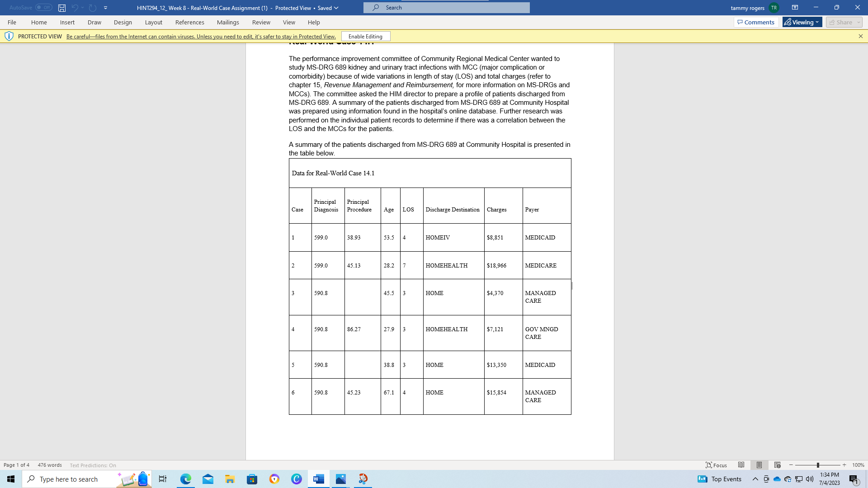Click the Redo icon in title bar

(93, 8)
